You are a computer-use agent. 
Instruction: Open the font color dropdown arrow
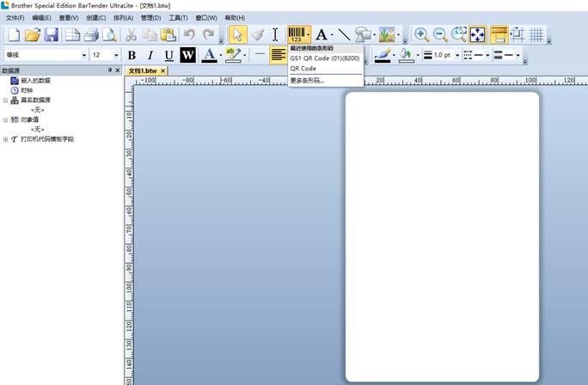tap(220, 56)
